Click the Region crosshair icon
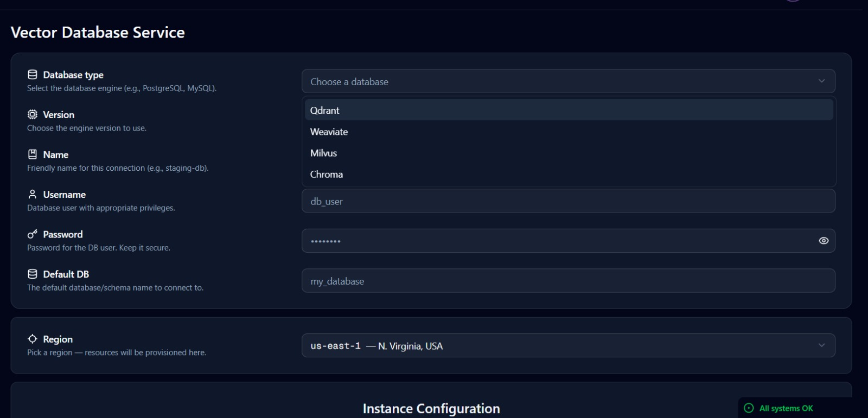This screenshot has height=418, width=868. coord(33,339)
